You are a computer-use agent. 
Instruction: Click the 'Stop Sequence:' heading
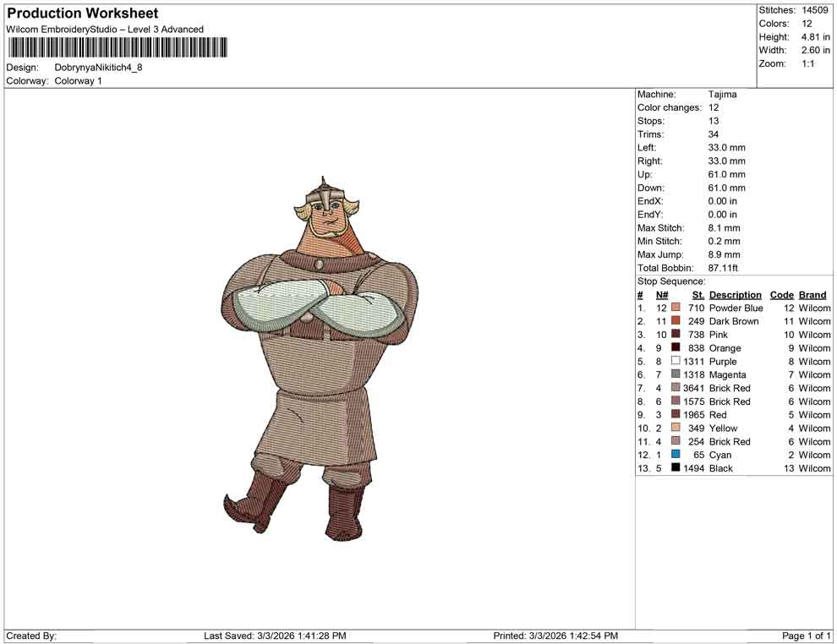671,281
